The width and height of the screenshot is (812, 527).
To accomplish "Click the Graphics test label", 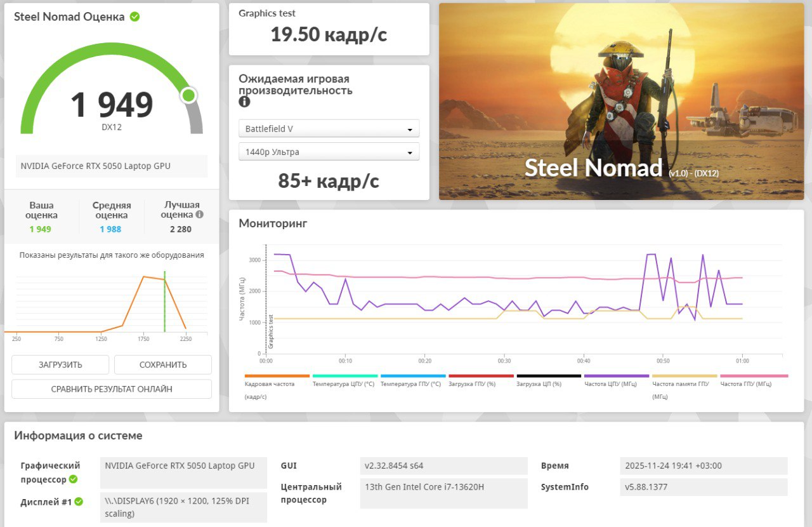I will pos(267,13).
